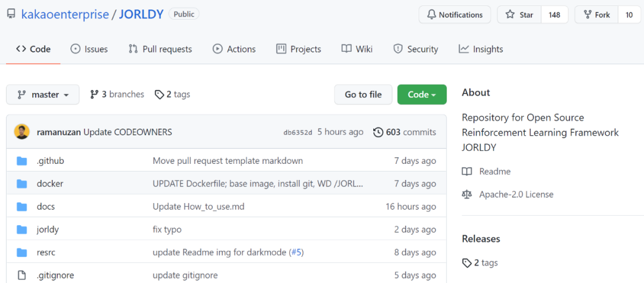This screenshot has height=283, width=644.
Task: Click the folder icon for resrc
Action: [x=22, y=252]
